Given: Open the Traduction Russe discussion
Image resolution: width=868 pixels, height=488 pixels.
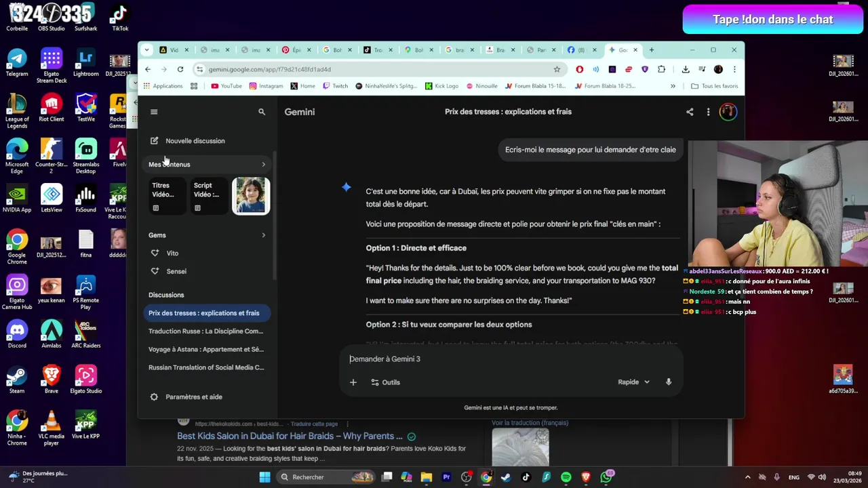Looking at the screenshot, I should (x=207, y=331).
